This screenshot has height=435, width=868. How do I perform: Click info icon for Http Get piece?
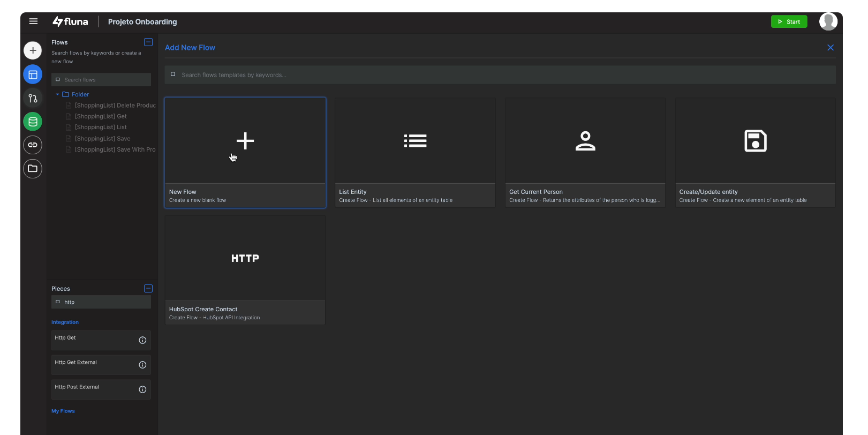(x=142, y=340)
